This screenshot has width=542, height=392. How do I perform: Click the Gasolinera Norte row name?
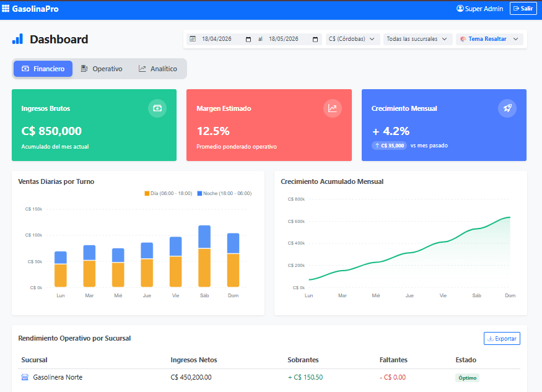(x=58, y=377)
